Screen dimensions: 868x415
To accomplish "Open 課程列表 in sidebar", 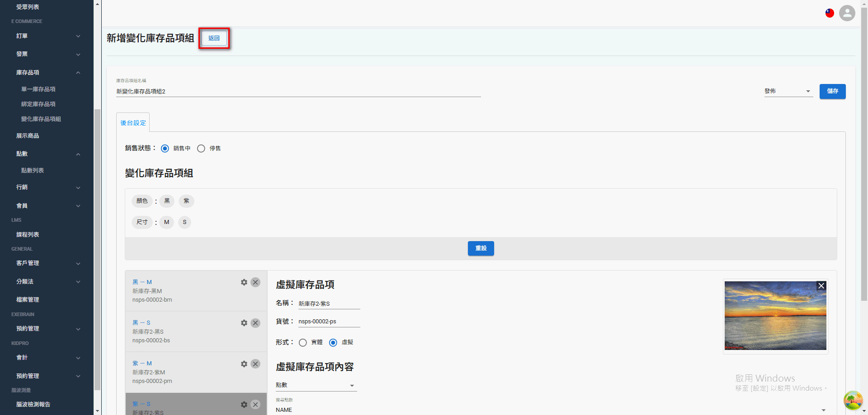I will click(x=28, y=235).
